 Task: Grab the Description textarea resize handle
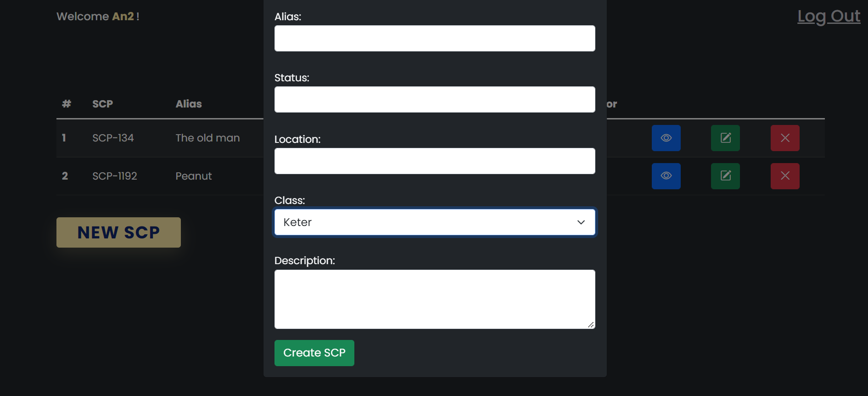[591, 325]
